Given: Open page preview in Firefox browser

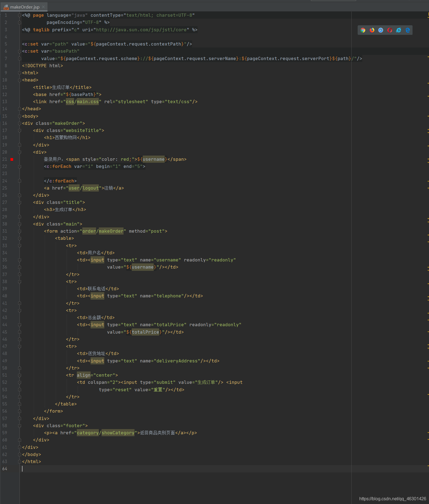Looking at the screenshot, I should click(372, 30).
